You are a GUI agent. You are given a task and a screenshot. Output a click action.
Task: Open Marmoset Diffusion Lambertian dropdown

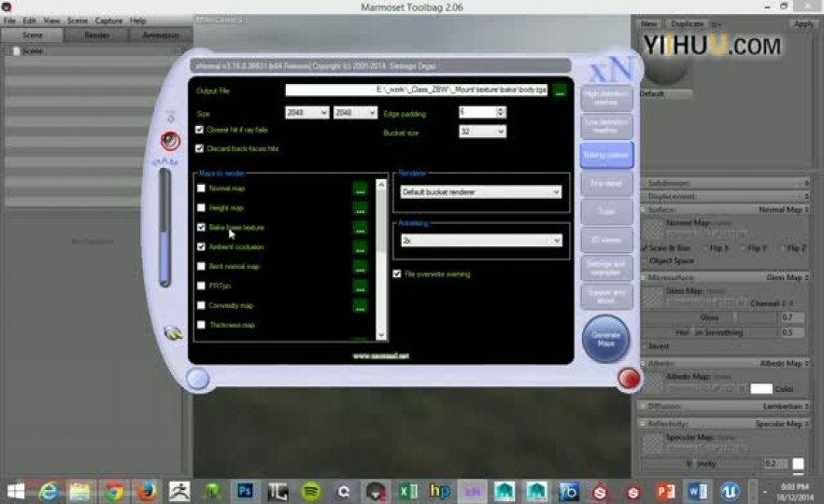coord(786,406)
